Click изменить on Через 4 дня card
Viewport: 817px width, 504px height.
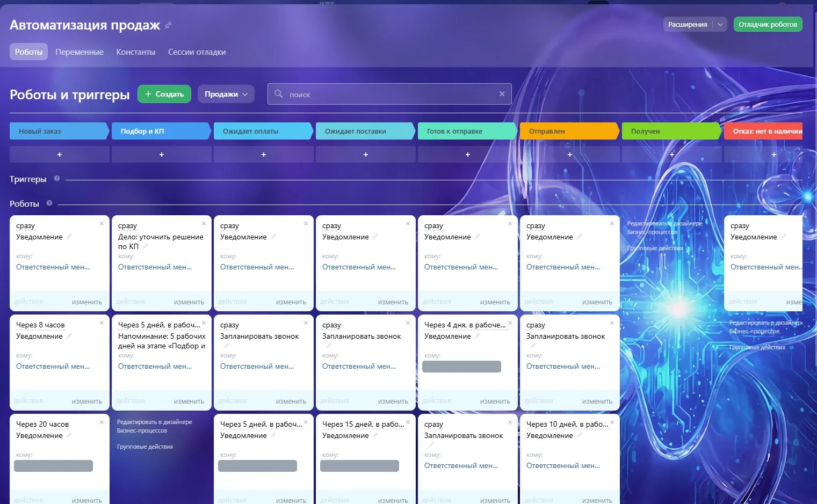tap(495, 401)
